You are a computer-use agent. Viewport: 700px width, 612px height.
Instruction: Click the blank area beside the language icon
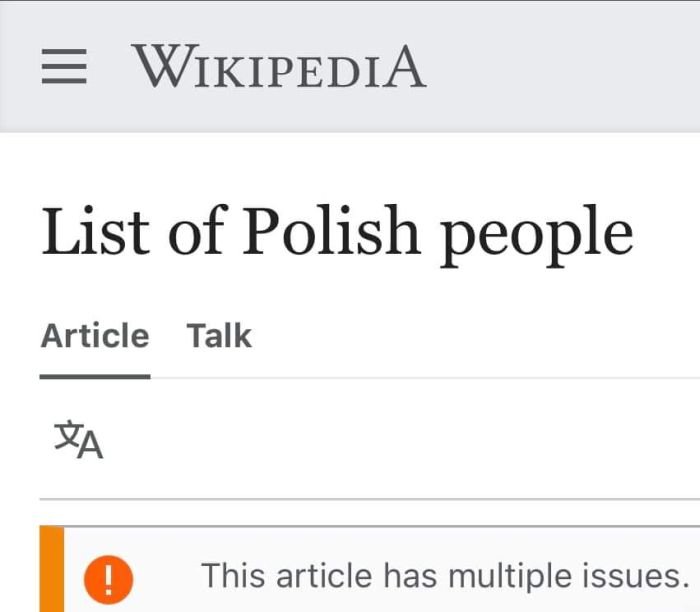tap(400, 440)
